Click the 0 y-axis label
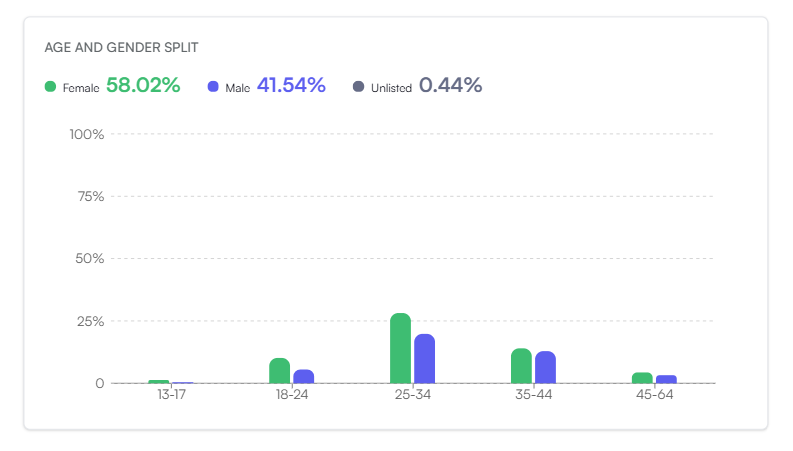The height and width of the screenshot is (451, 793). tap(100, 384)
